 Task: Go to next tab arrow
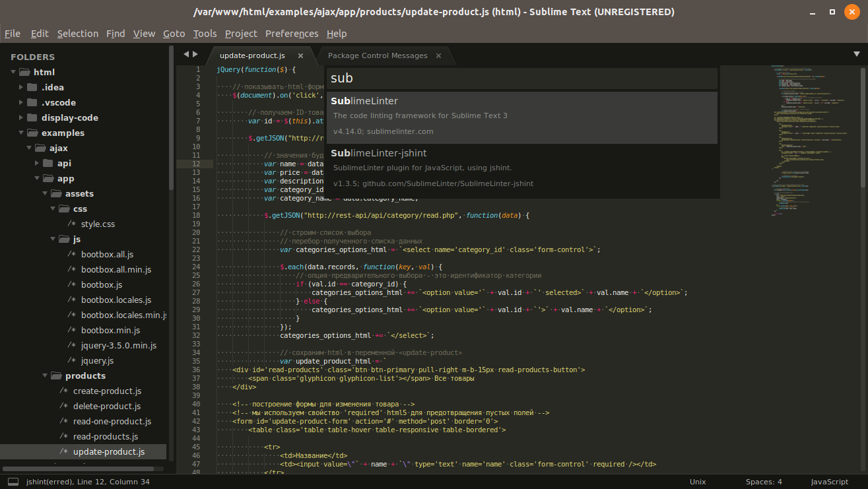click(195, 54)
